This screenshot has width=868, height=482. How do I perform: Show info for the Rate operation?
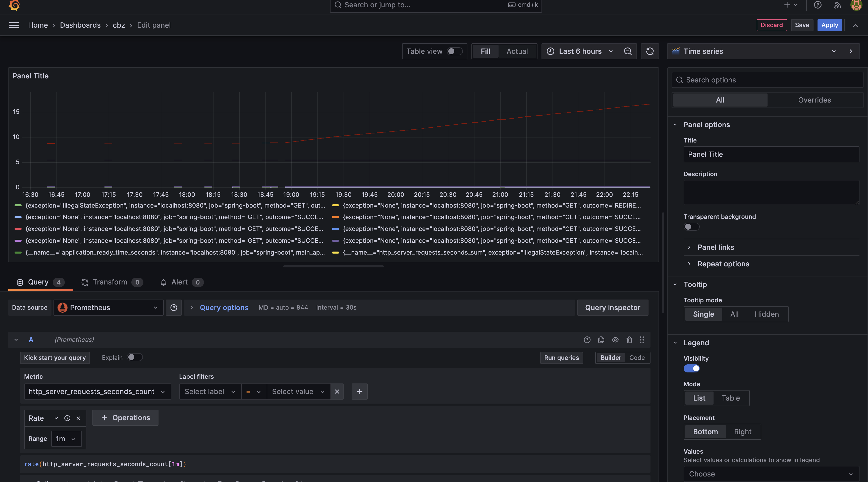(67, 418)
